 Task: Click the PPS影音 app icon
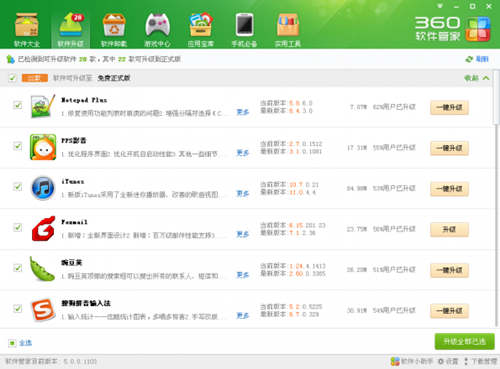click(43, 147)
